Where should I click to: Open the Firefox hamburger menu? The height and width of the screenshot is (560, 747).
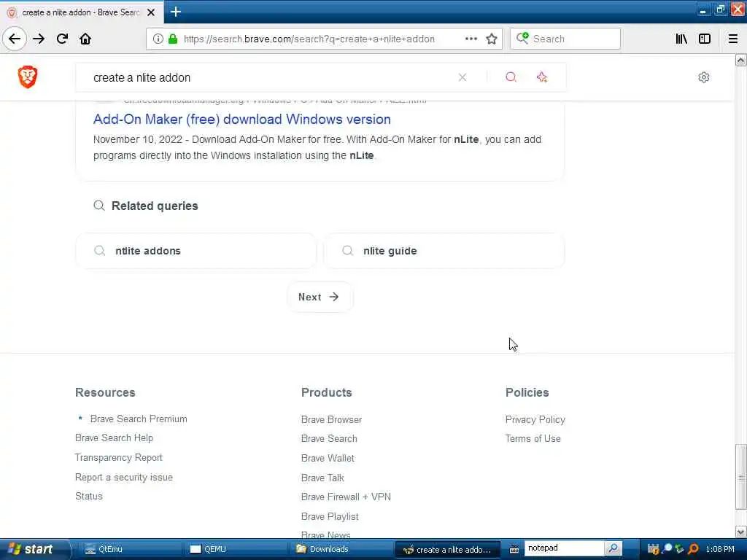(732, 39)
